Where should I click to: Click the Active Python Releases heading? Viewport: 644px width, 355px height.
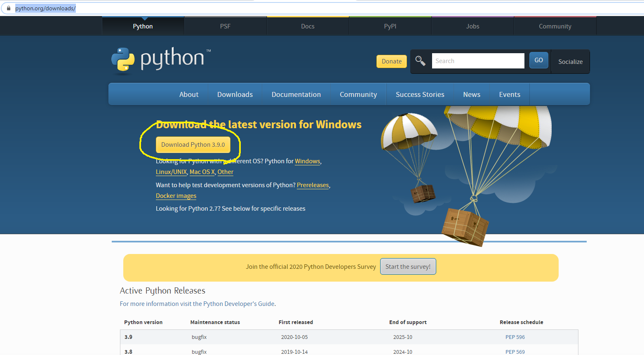(x=162, y=291)
